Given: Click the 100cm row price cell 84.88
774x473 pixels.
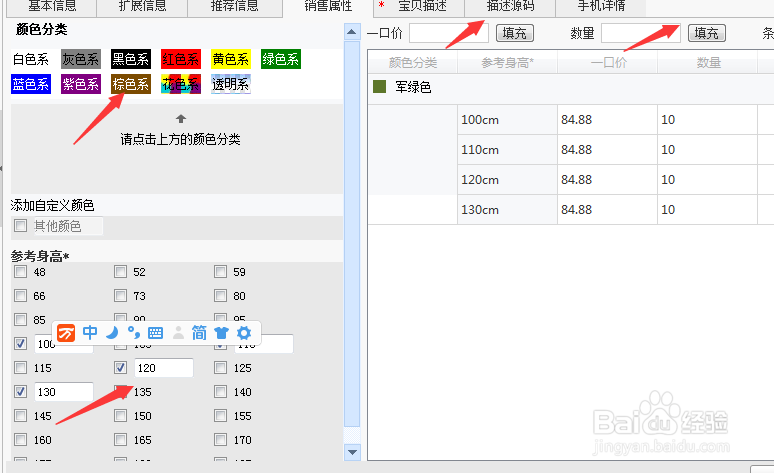Looking at the screenshot, I should pyautogui.click(x=607, y=119).
